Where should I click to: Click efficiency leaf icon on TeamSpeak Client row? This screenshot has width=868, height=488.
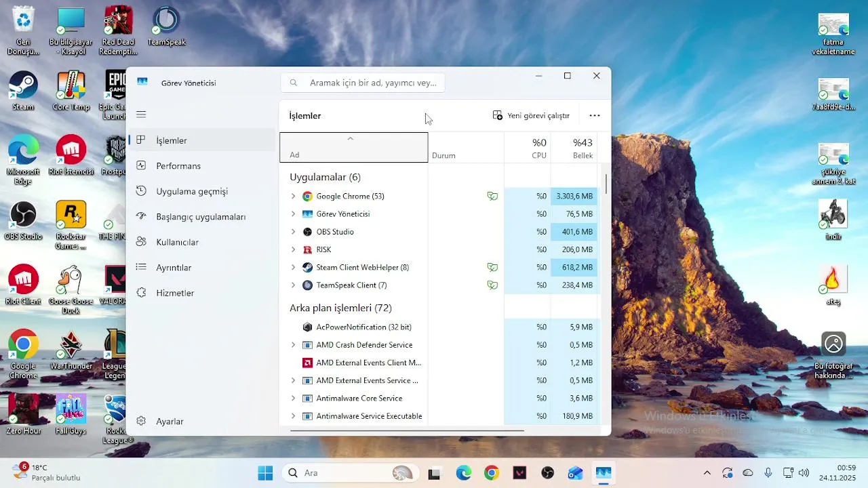(492, 285)
